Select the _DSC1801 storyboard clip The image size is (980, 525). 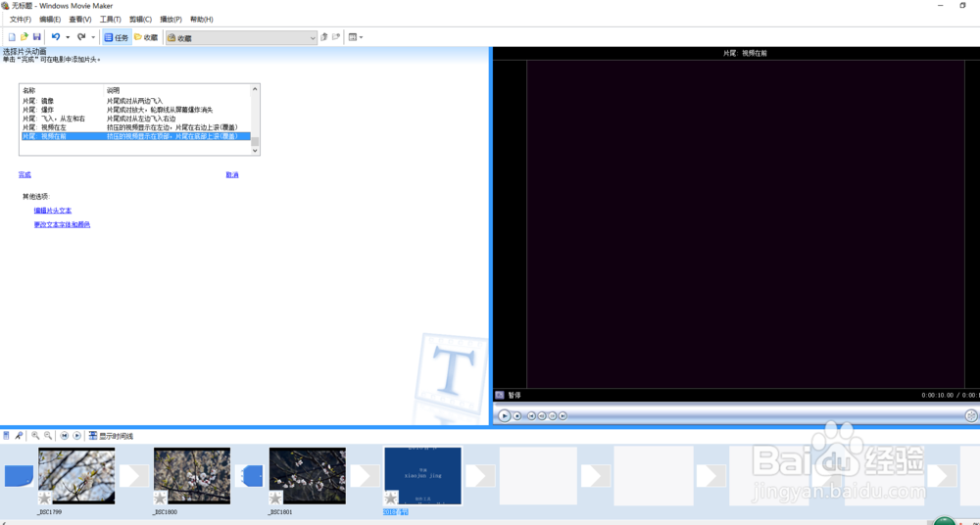(x=307, y=476)
